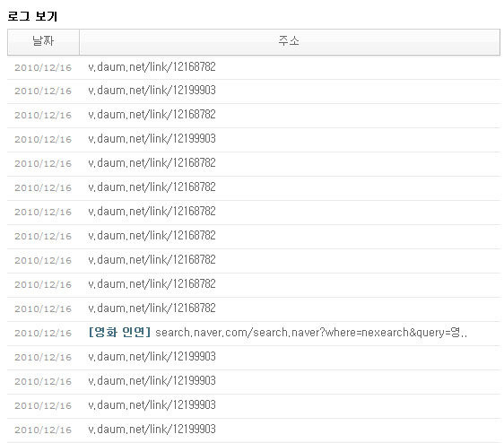
Task: Open the topmost v.daum.net/link/12168782 entry
Action: pyautogui.click(x=152, y=67)
